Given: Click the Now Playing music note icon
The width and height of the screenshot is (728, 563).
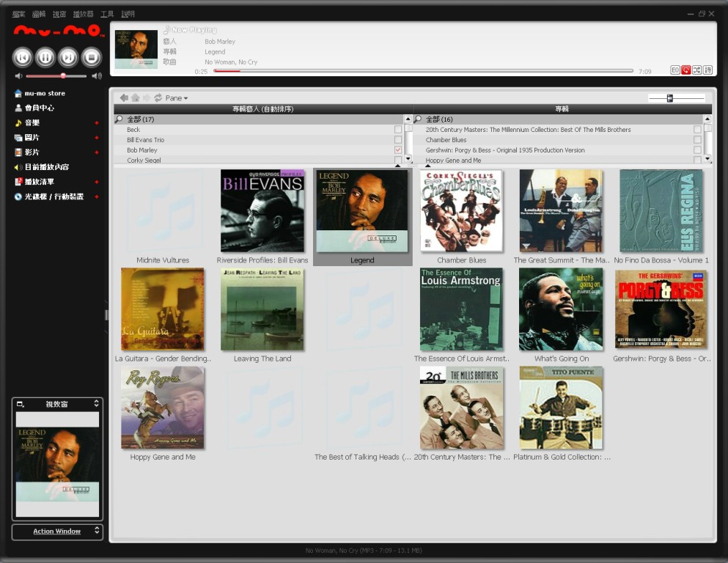Looking at the screenshot, I should tap(166, 30).
